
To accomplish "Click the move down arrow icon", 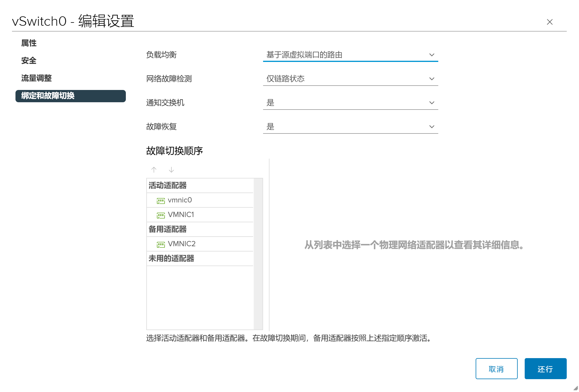I will click(x=171, y=170).
